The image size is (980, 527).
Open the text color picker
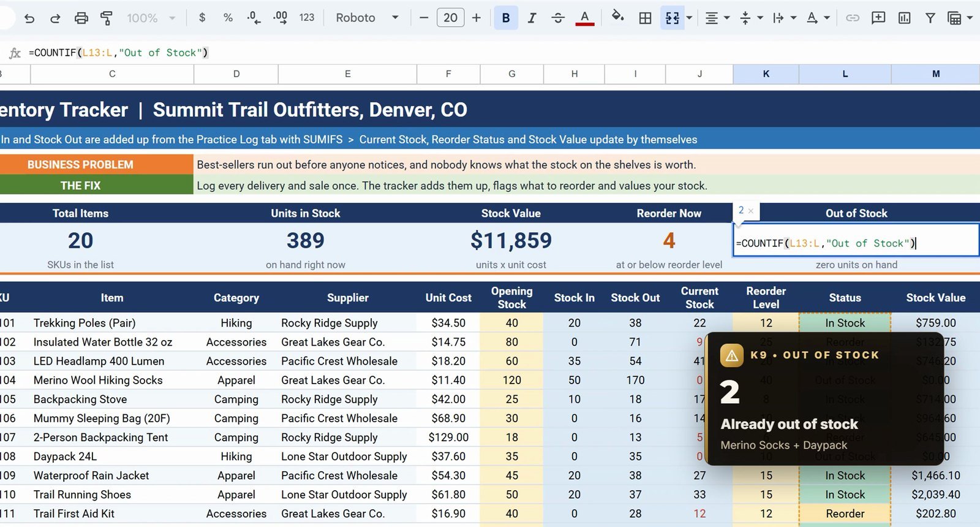click(585, 18)
